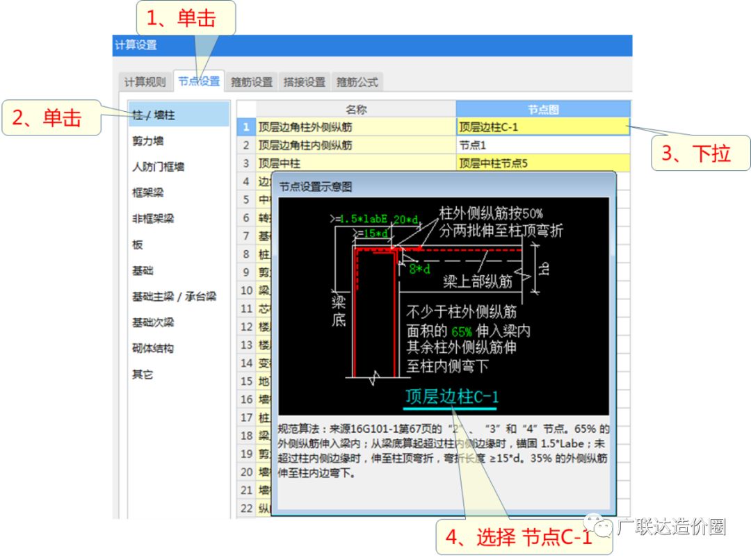This screenshot has width=751, height=560.
Task: Select row 顶层边角柱外侧纵筋
Action: 356,127
